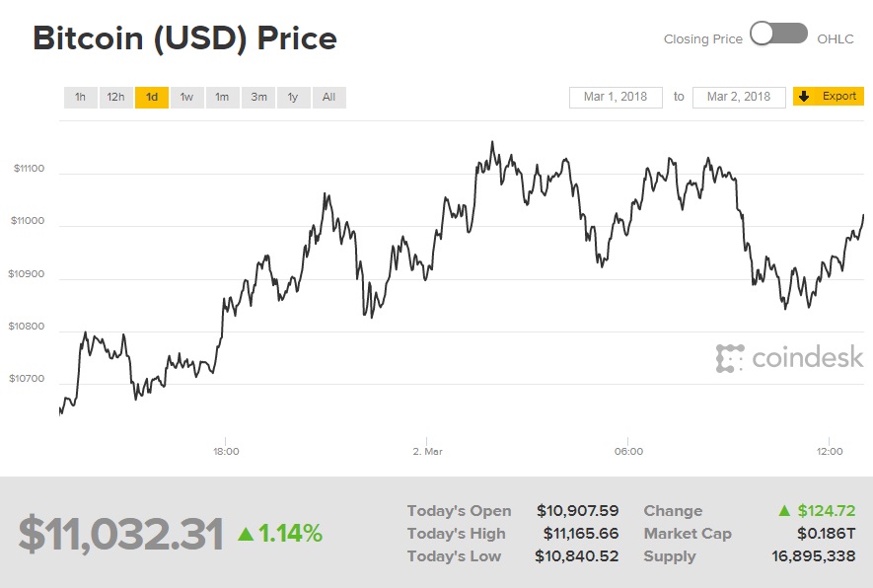The width and height of the screenshot is (873, 588).
Task: Switch chart to 1m range
Action: click(x=222, y=97)
